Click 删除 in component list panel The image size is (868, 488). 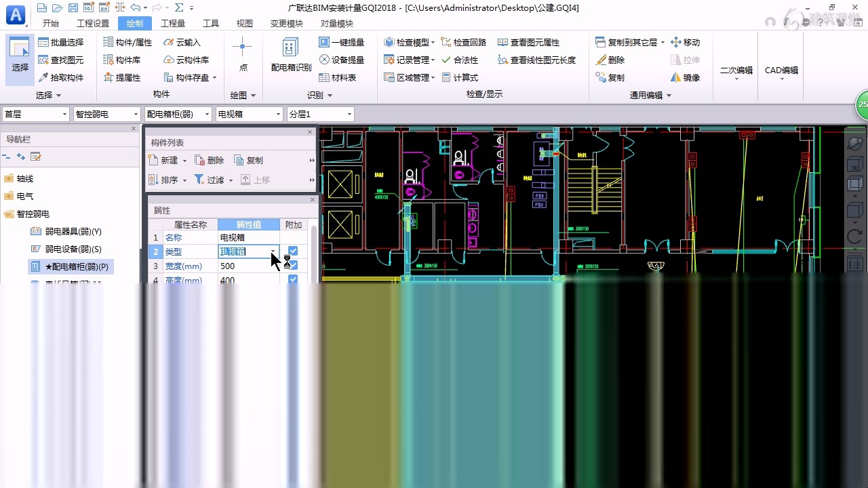point(210,161)
